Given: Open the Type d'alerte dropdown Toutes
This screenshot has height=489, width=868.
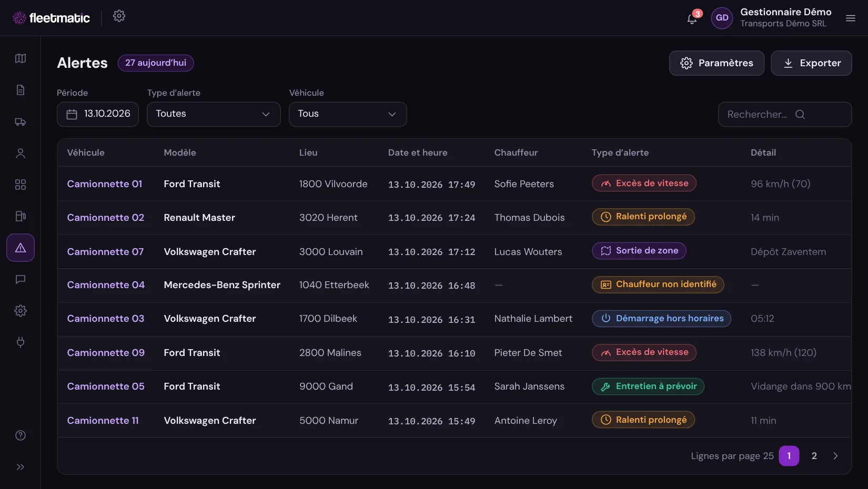Looking at the screenshot, I should (214, 114).
